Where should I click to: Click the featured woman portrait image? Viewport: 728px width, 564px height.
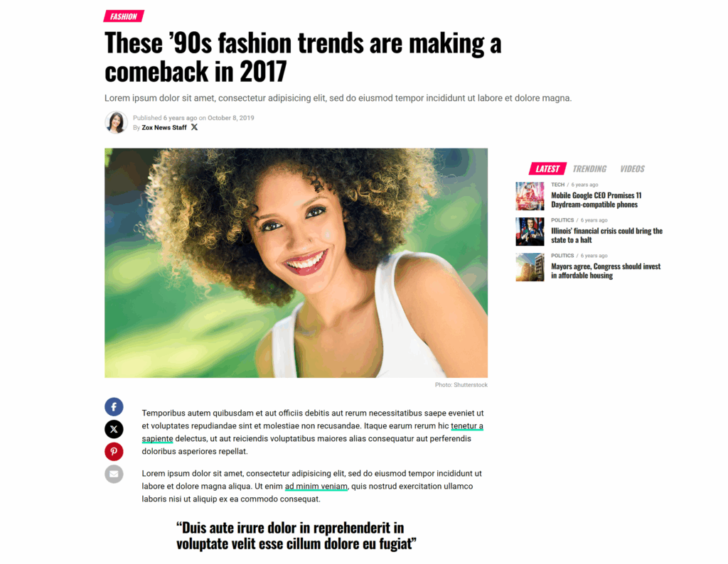click(x=296, y=263)
